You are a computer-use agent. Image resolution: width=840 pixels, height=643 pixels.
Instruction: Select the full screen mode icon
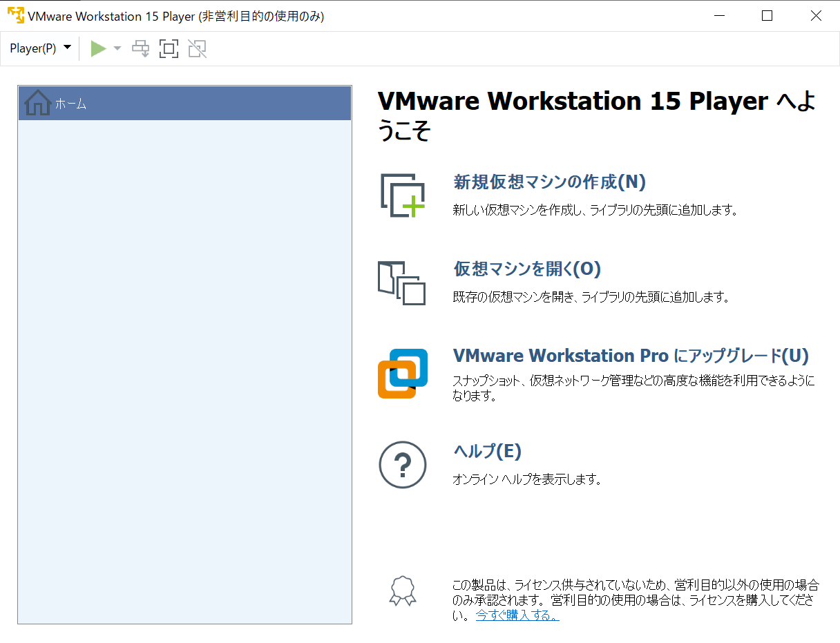coord(169,48)
